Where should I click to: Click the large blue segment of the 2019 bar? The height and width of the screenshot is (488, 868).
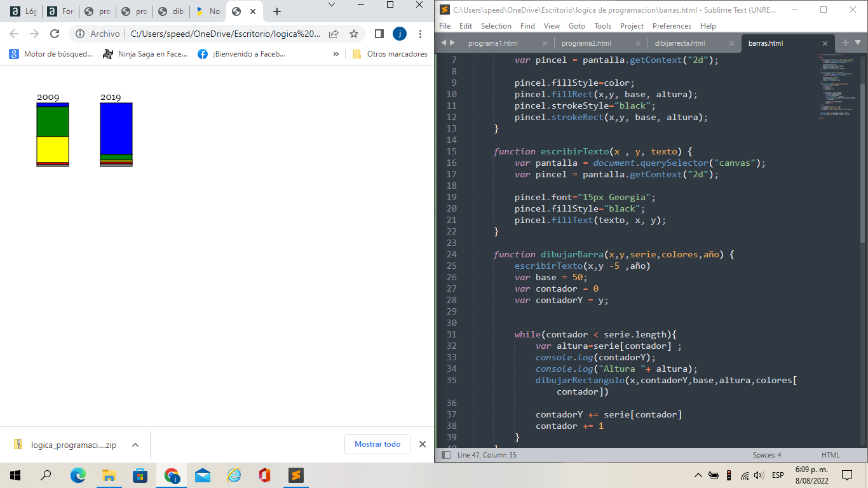(116, 128)
